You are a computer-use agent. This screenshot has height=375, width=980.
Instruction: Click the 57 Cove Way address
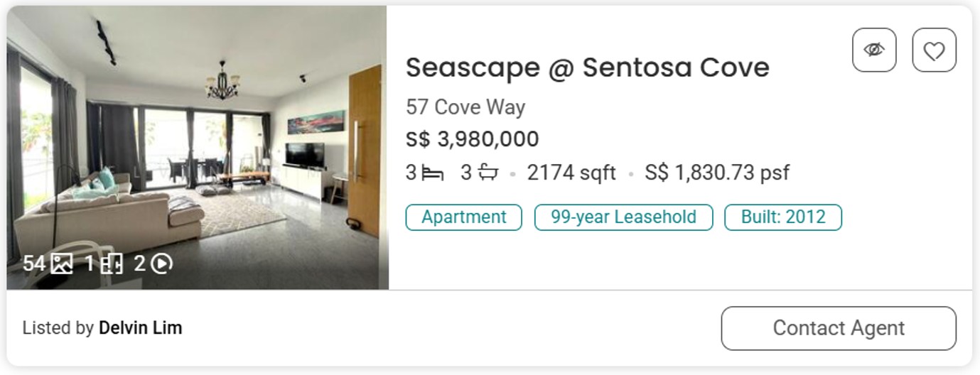pyautogui.click(x=465, y=107)
